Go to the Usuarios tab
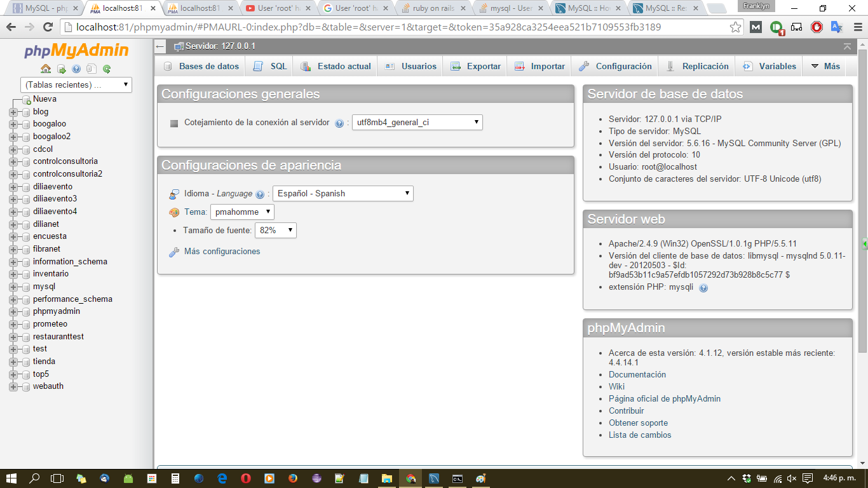Screen dimensions: 868x488 (410, 66)
